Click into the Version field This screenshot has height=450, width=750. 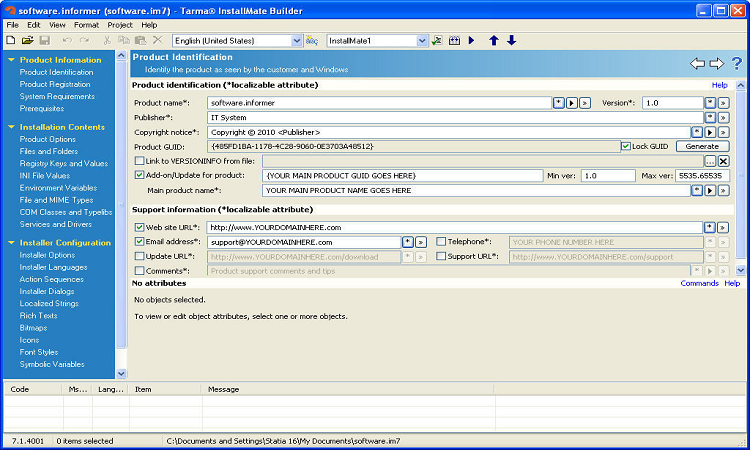[x=672, y=103]
